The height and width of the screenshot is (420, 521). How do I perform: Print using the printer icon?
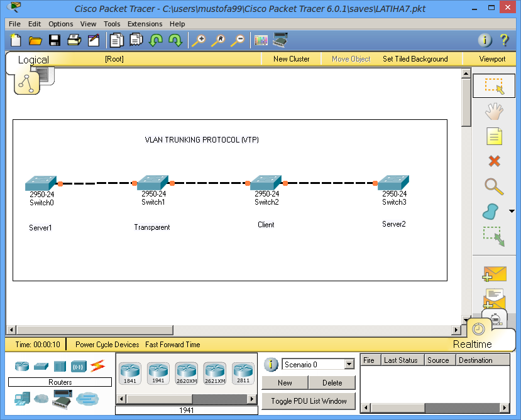[74, 40]
